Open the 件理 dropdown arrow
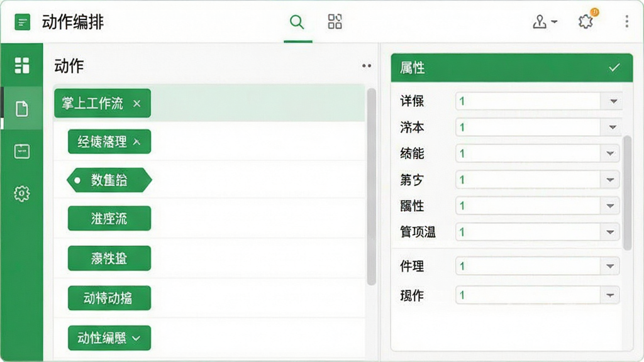Image resolution: width=644 pixels, height=362 pixels. tap(610, 266)
